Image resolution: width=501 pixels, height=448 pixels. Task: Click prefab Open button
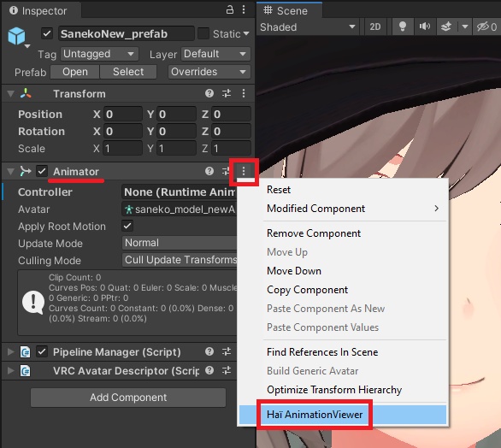[x=75, y=72]
